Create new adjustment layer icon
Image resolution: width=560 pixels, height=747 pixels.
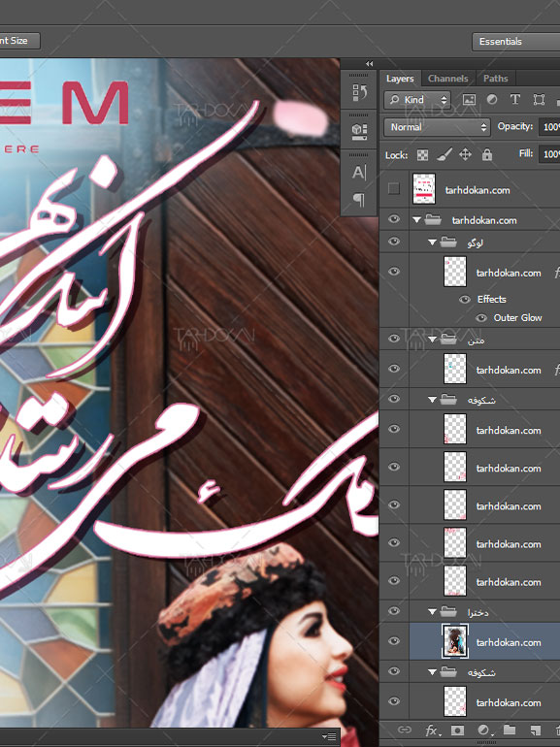[483, 730]
